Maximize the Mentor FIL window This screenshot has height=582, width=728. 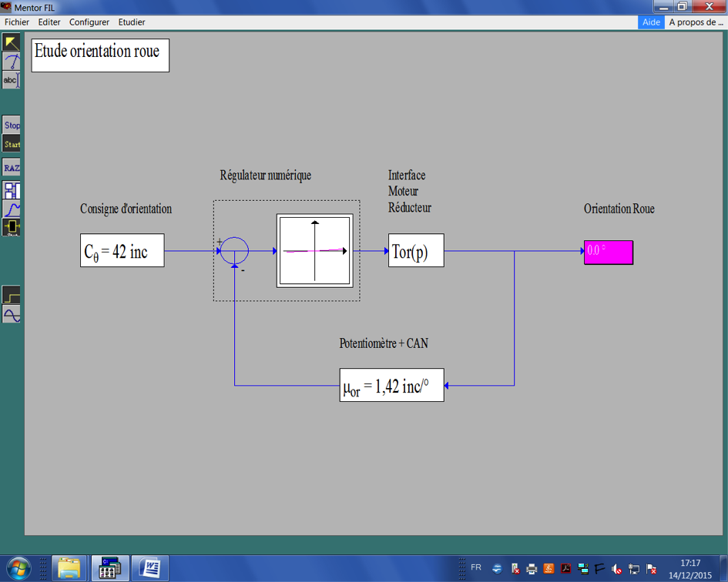682,6
